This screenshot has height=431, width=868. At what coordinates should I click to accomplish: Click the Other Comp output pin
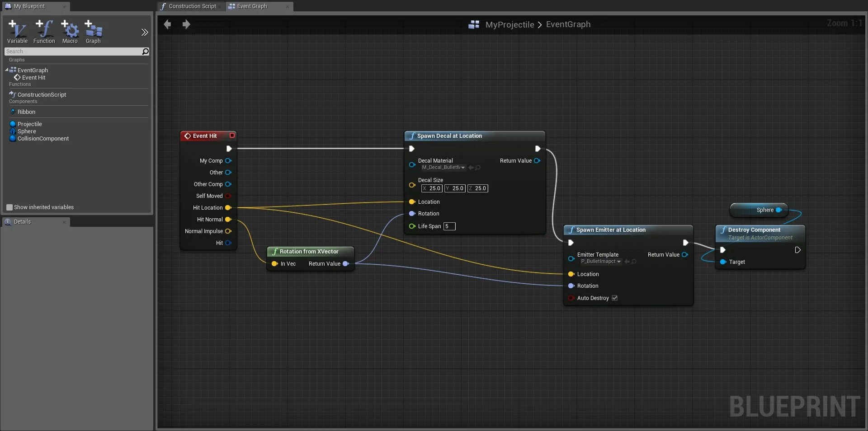[228, 184]
